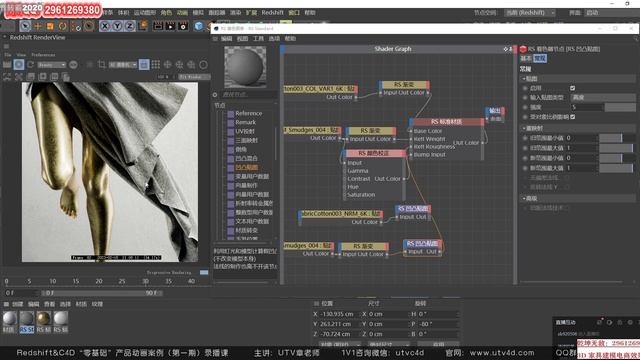Select the gold material ball thumbnail
The height and width of the screenshot is (360, 640).
coord(44,318)
